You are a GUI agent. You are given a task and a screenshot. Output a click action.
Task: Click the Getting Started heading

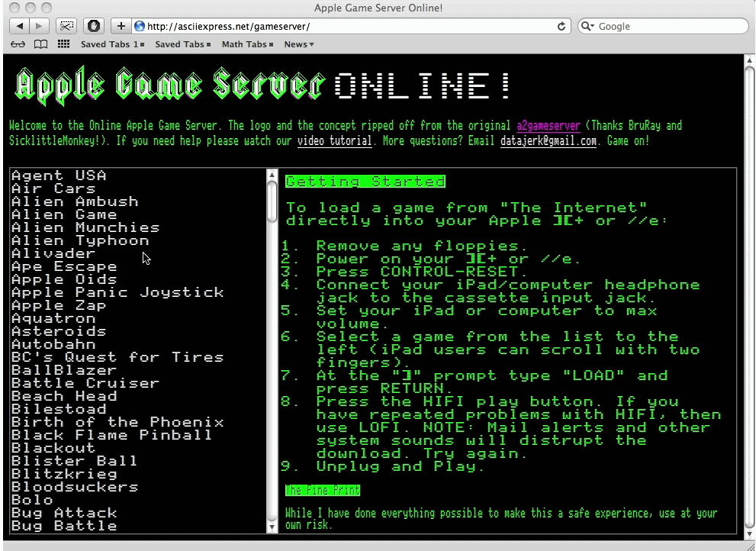coord(365,182)
